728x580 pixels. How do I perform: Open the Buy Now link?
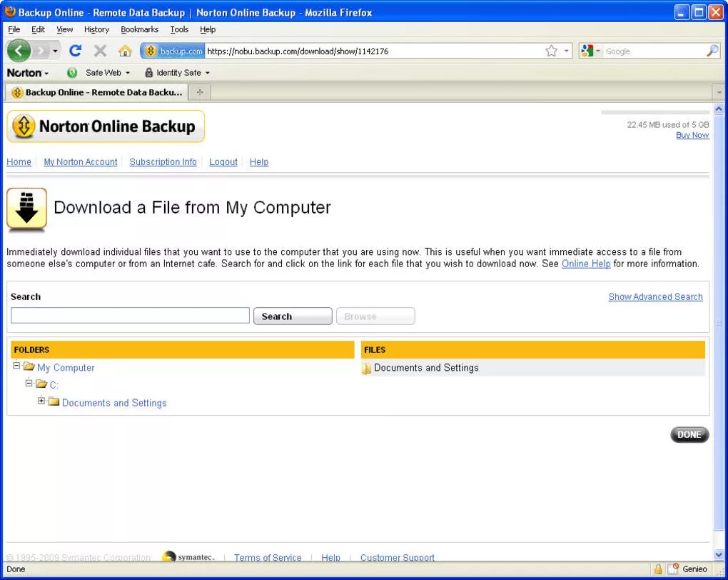coord(692,135)
